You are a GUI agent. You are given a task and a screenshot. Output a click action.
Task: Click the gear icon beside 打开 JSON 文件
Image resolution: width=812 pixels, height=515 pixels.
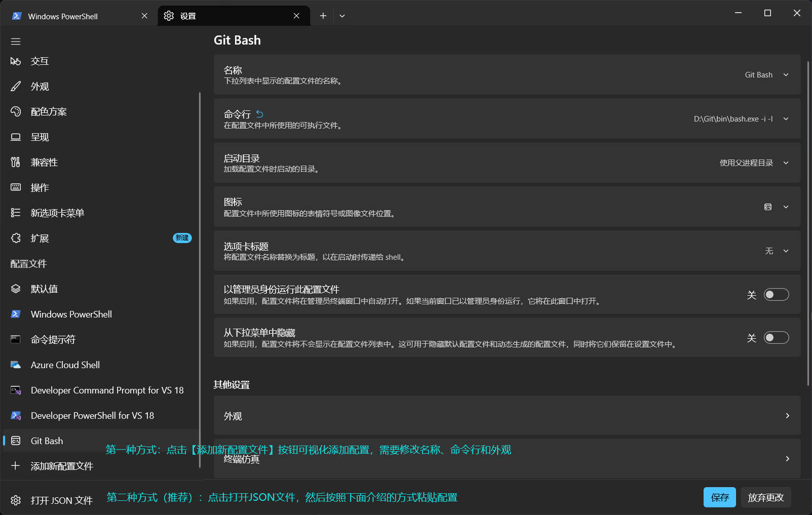pyautogui.click(x=16, y=500)
